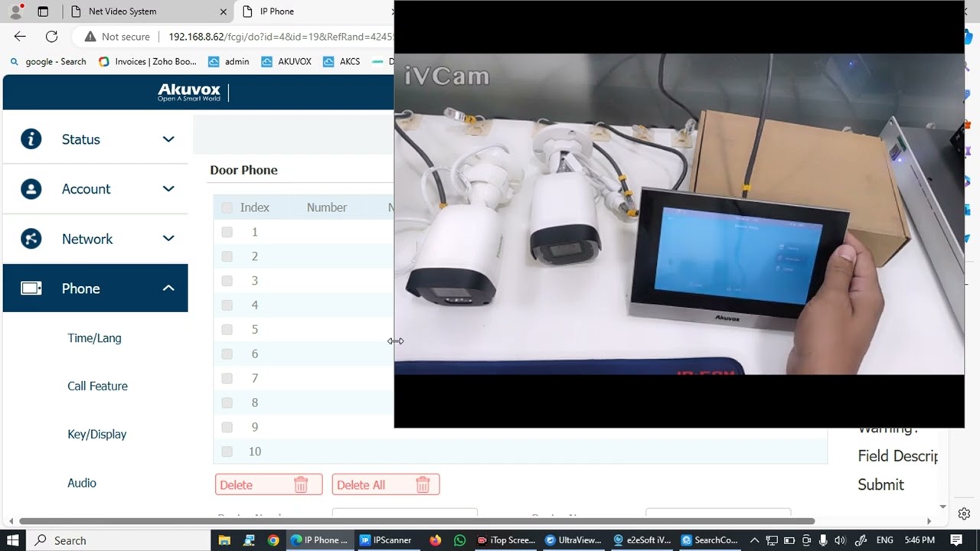Expand the Account section chevron
980x551 pixels.
click(x=168, y=189)
